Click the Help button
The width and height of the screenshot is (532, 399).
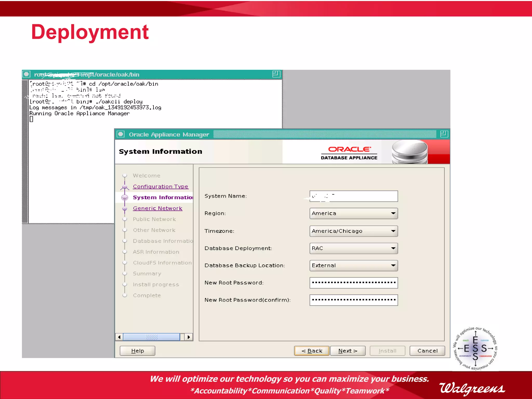point(137,351)
